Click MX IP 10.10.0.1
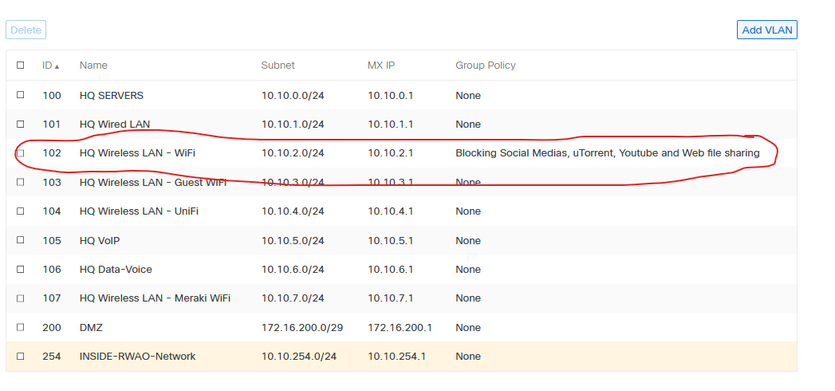 coord(390,96)
